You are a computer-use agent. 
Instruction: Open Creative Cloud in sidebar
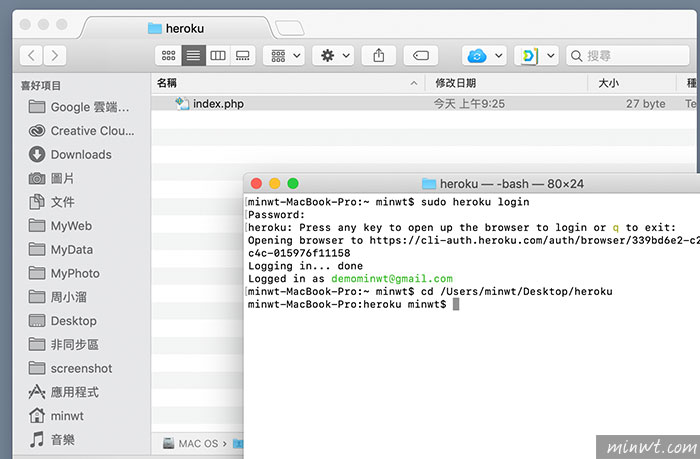coord(82,131)
